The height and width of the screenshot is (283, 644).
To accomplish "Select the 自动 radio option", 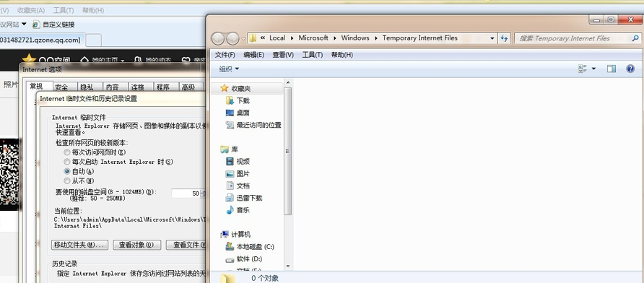I will (67, 171).
